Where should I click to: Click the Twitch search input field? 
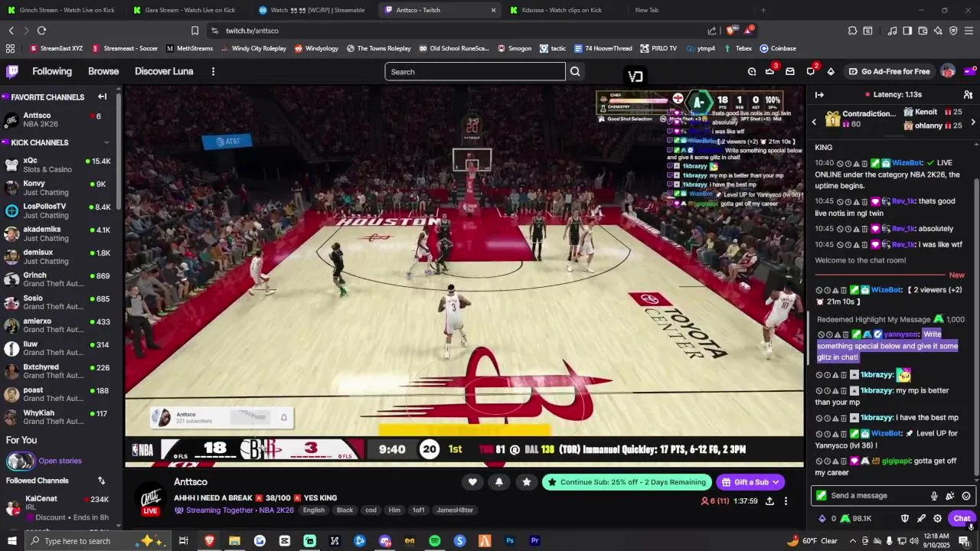click(x=475, y=71)
